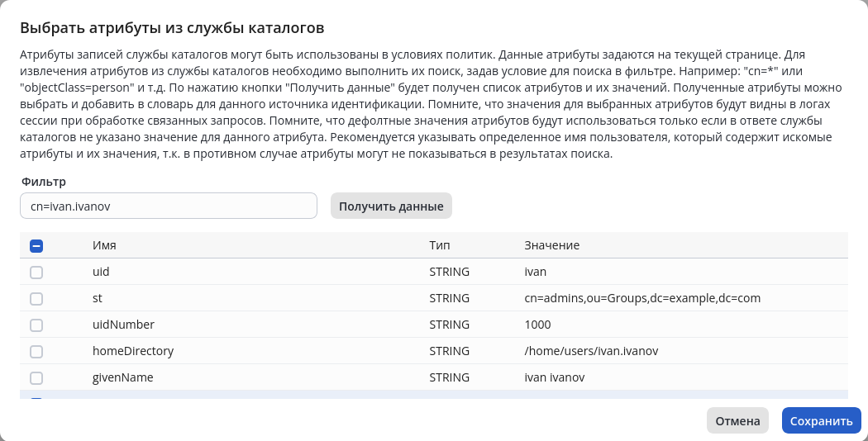Click the value 1000 in uidNumber row
The height and width of the screenshot is (441, 868).
[537, 325]
